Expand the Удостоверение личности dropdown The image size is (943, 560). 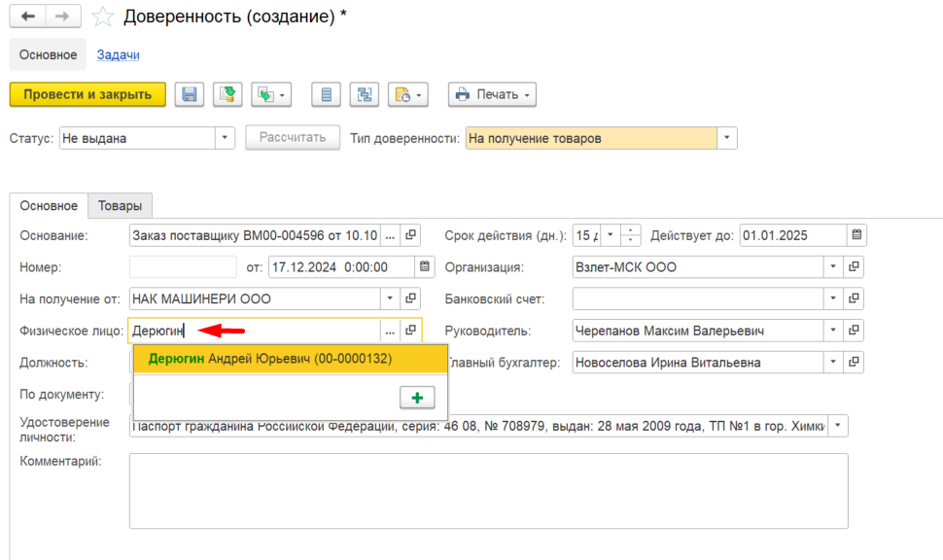pos(838,426)
